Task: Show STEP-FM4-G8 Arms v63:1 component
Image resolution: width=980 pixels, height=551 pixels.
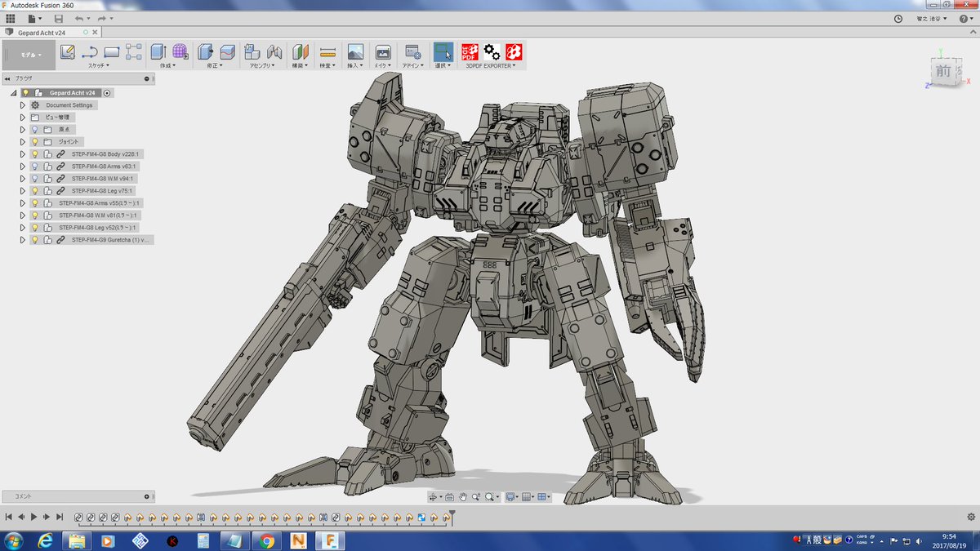Action: click(35, 167)
